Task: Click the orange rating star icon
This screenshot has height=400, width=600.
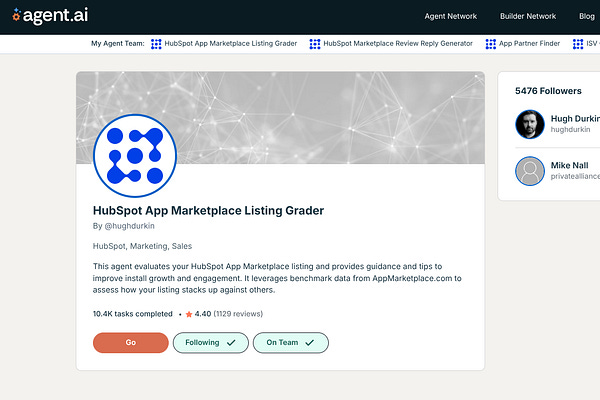Action: (x=189, y=314)
